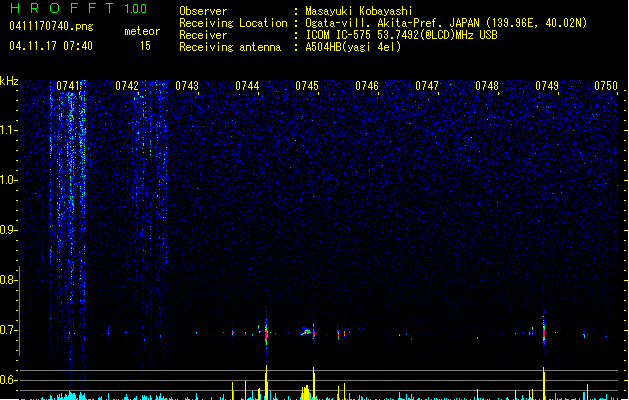Image resolution: width=629 pixels, height=400 pixels.
Task: Click the date stamp 04.11.17 07:40
Action: pos(51,46)
